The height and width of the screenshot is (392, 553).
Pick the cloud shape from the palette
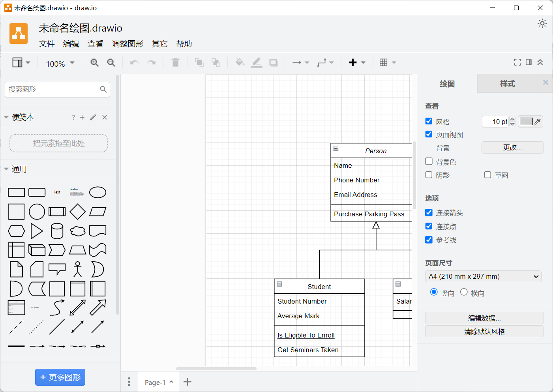(78, 231)
